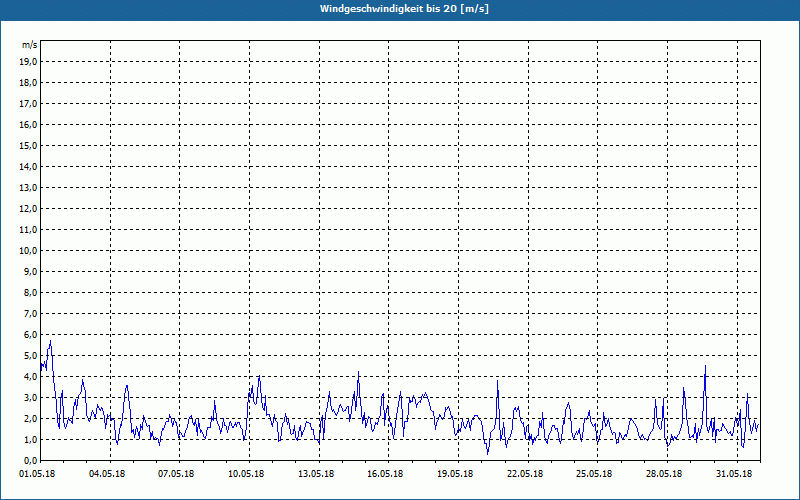
Task: Click the x-axis date "13.05.18"
Action: coord(316,474)
